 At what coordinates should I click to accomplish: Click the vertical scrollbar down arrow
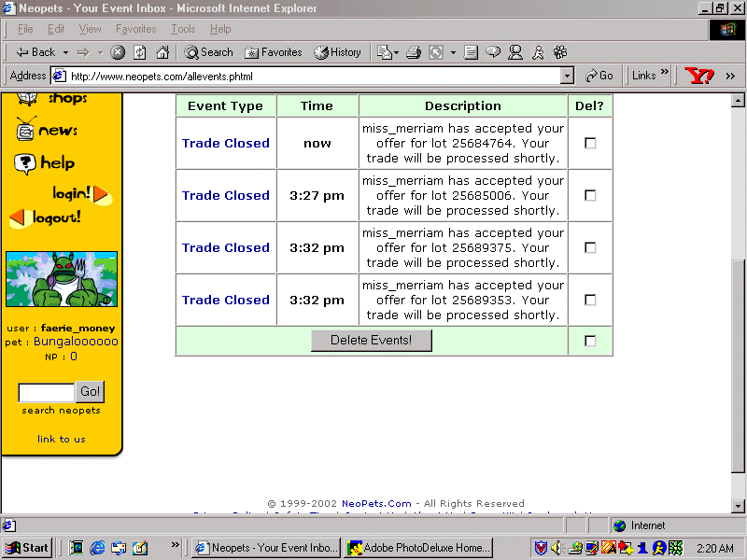click(x=739, y=505)
